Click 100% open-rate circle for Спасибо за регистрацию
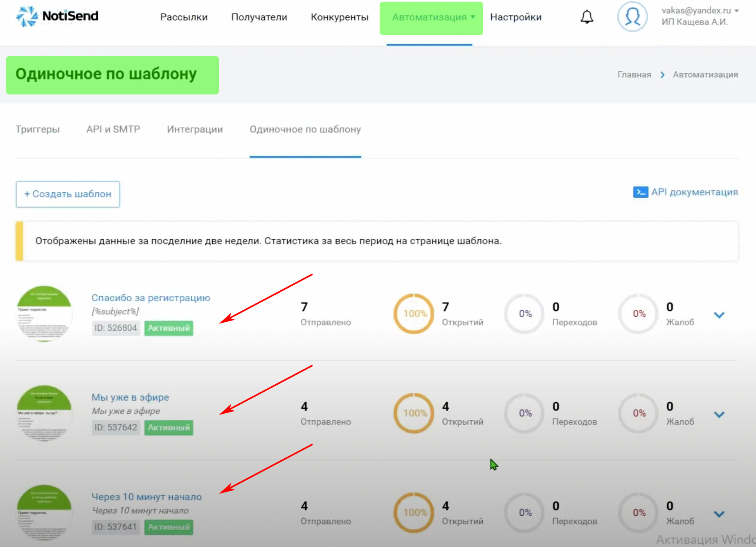Viewport: 756px width, 547px height. (414, 314)
